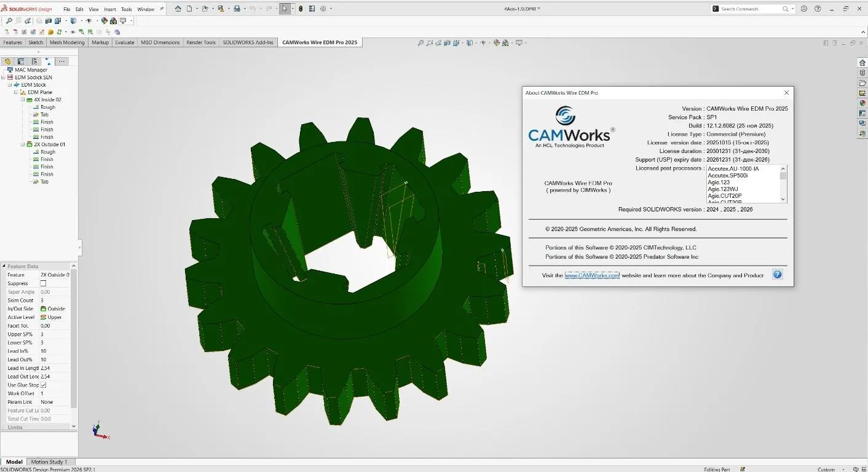Screen dimensions: 868x472
Task: Collapse the EDM Stock tree node
Action: (x=10, y=85)
